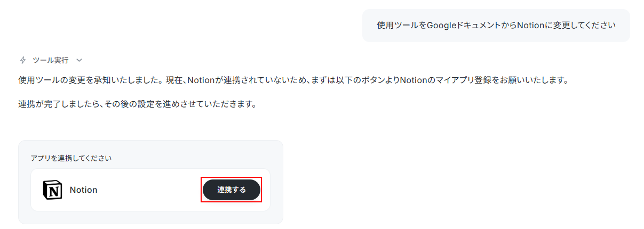Select the Notion app name label

(x=84, y=190)
